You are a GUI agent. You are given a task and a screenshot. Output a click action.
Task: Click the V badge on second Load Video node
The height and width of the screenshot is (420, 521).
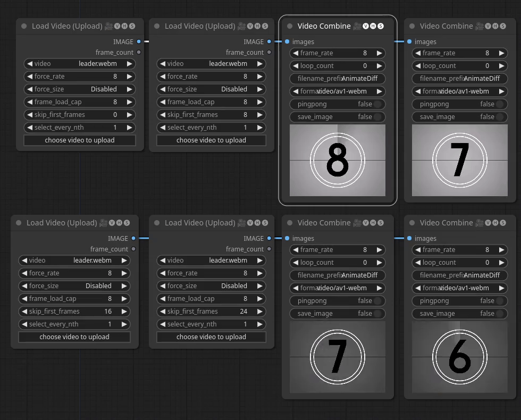point(249,26)
